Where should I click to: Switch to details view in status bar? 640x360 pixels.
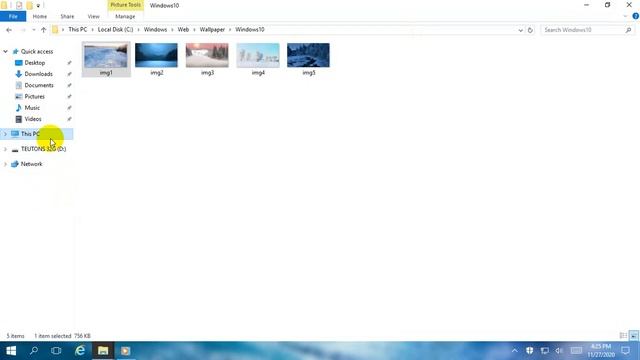click(x=623, y=336)
